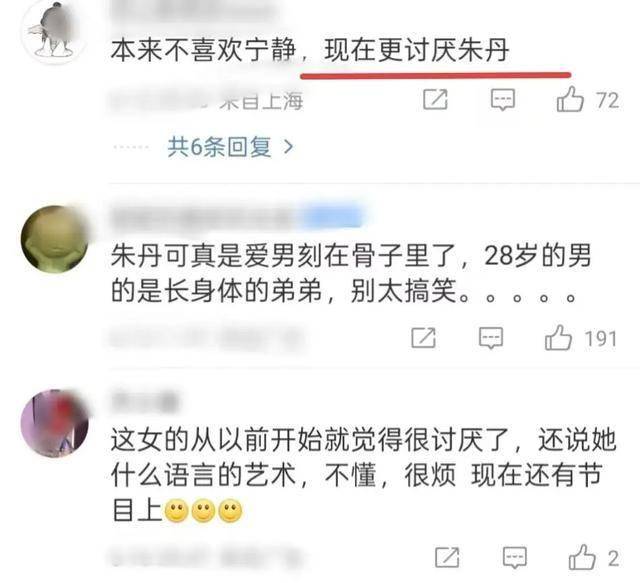Like the comment with 72 likes
This screenshot has width=640, height=583.
570,99
